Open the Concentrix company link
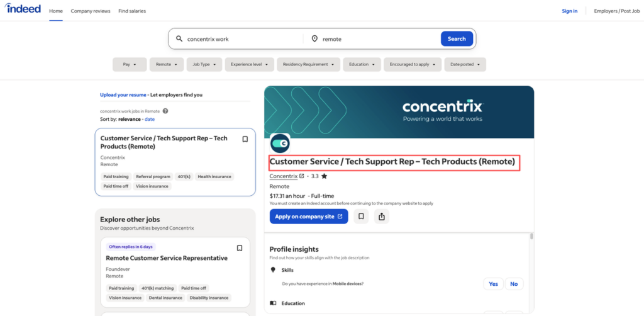644x316 pixels. [x=284, y=176]
